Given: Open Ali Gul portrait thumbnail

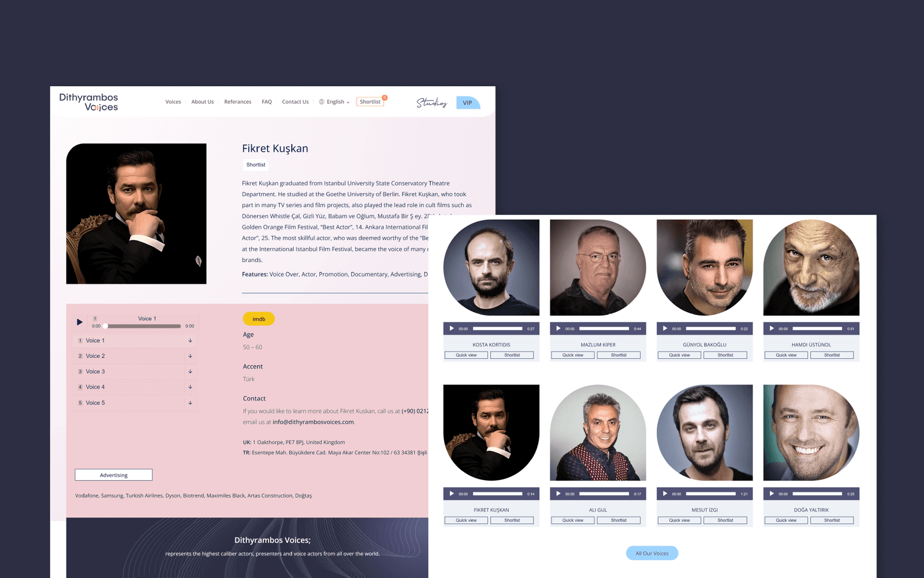Looking at the screenshot, I should point(598,432).
